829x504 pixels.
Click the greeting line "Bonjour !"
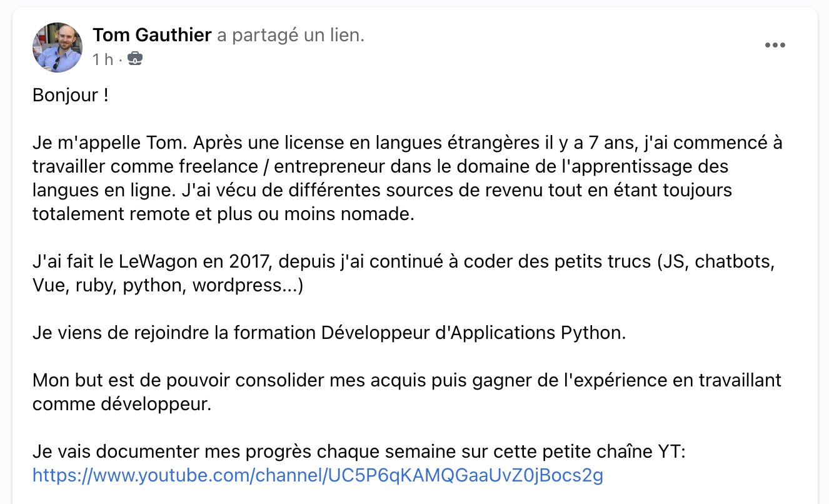70,94
